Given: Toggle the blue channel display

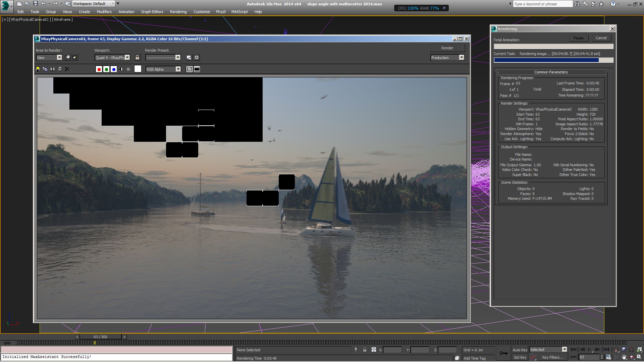Looking at the screenshot, I should 114,69.
